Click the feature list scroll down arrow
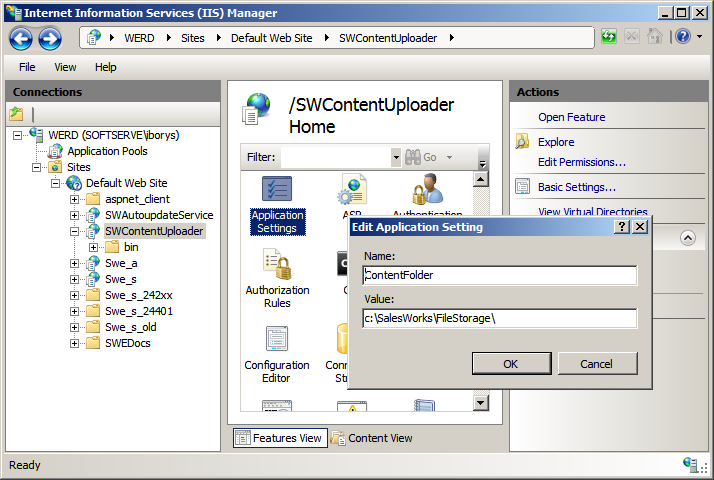The height and width of the screenshot is (480, 714). [x=481, y=403]
